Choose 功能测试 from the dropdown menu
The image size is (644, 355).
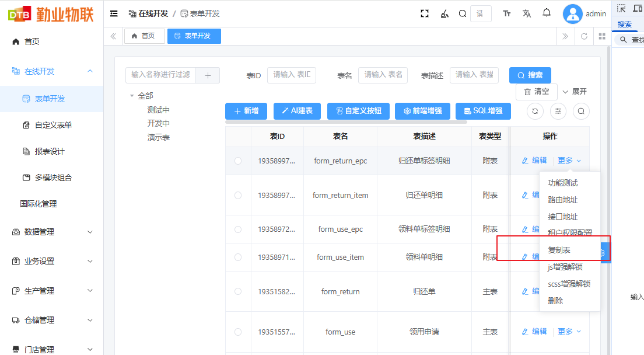point(563,183)
